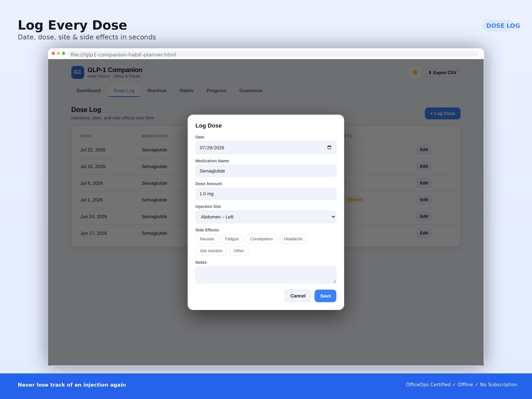The height and width of the screenshot is (399, 532).
Task: Toggle the Nausea side effect chip
Action: click(207, 239)
